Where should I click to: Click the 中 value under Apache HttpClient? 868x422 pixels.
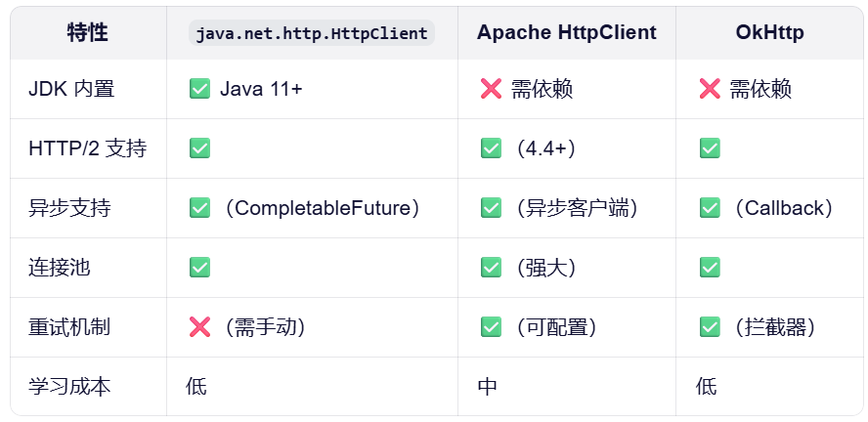(488, 387)
